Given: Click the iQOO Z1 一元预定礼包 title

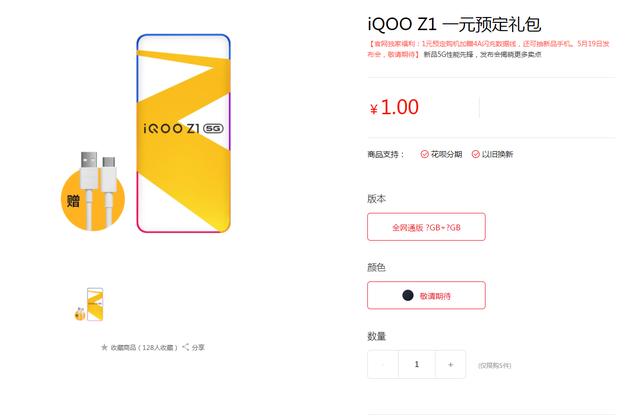Looking at the screenshot, I should 454,24.
